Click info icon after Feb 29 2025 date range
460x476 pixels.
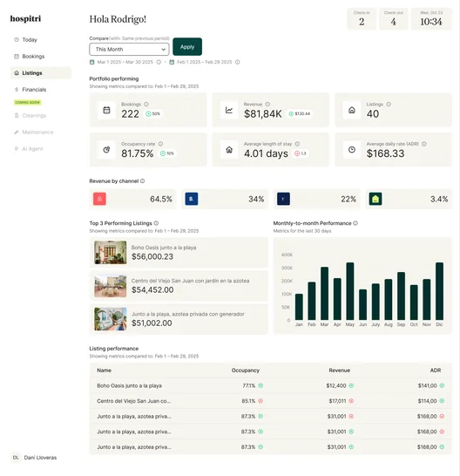click(238, 62)
